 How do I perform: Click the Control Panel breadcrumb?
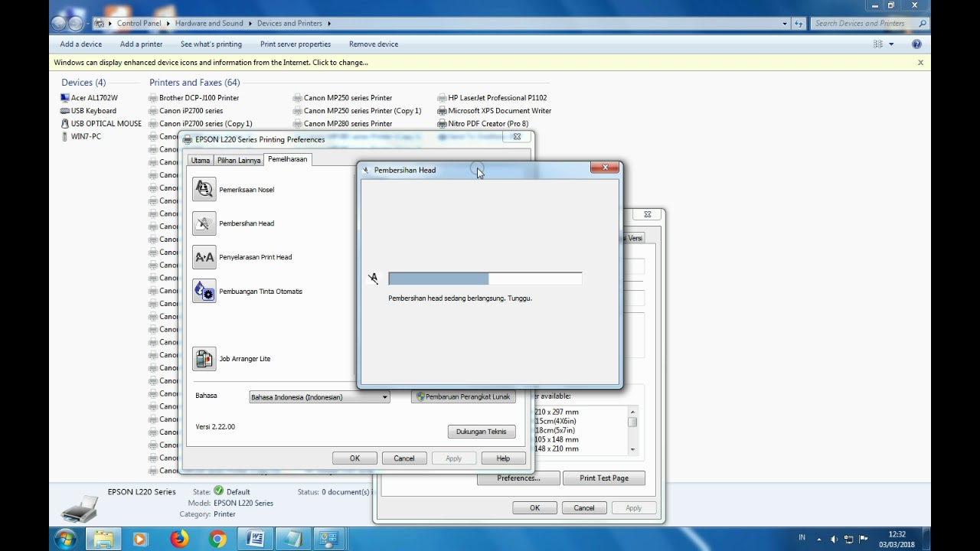pos(139,24)
